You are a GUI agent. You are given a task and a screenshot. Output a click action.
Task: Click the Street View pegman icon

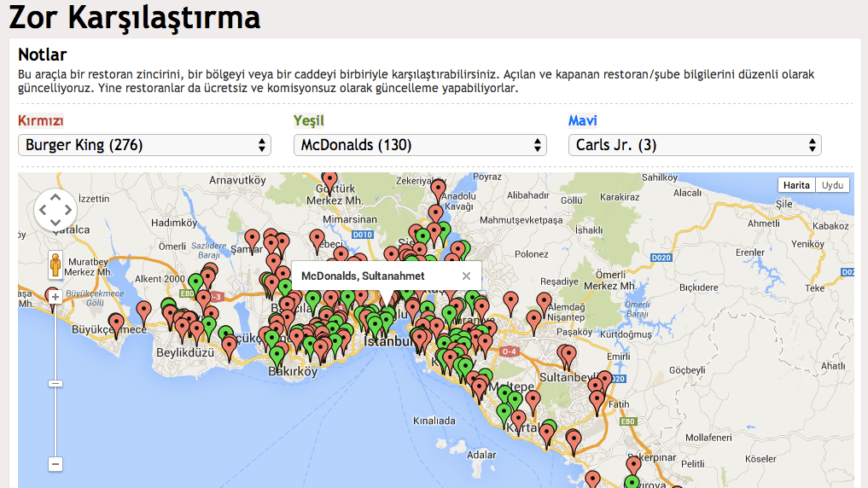pos(55,265)
